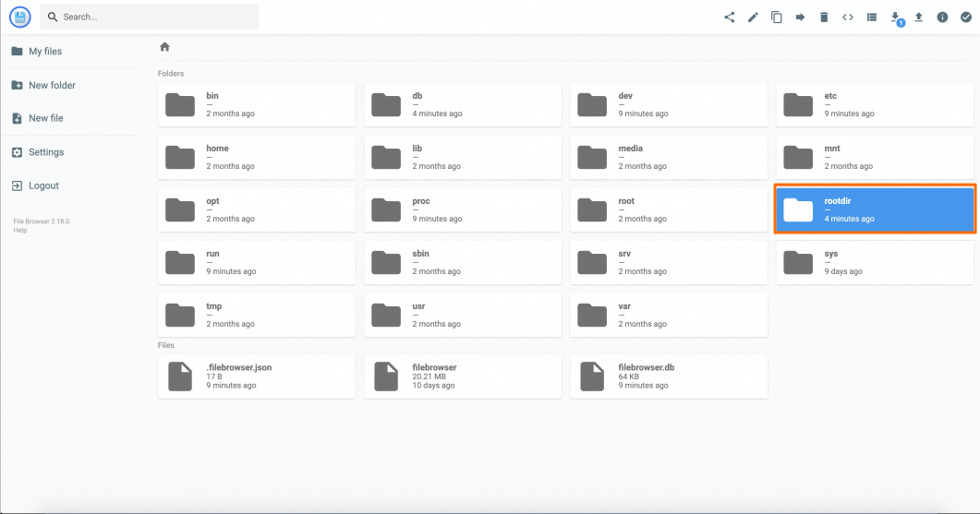This screenshot has height=514, width=980.
Task: Select the etc folder
Action: point(875,104)
